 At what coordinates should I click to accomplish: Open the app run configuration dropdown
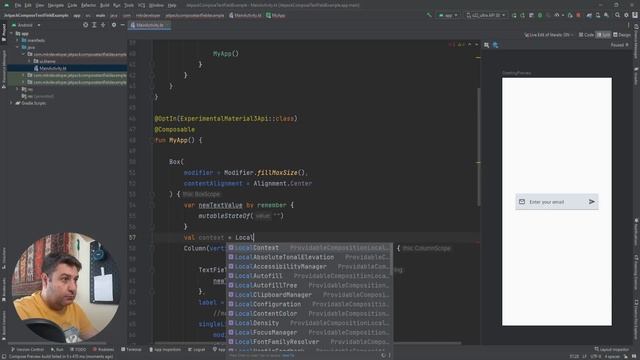pos(448,15)
